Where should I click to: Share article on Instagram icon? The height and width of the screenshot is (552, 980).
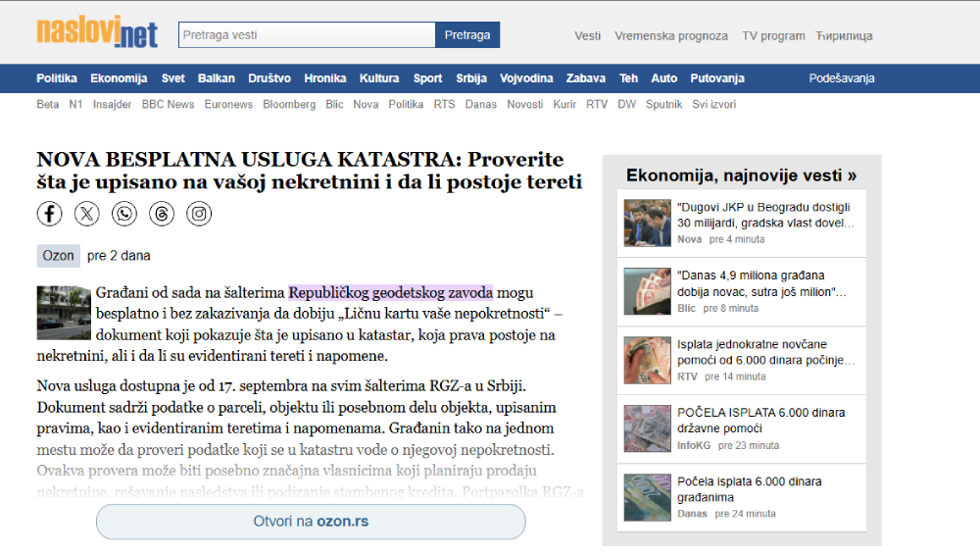click(199, 214)
